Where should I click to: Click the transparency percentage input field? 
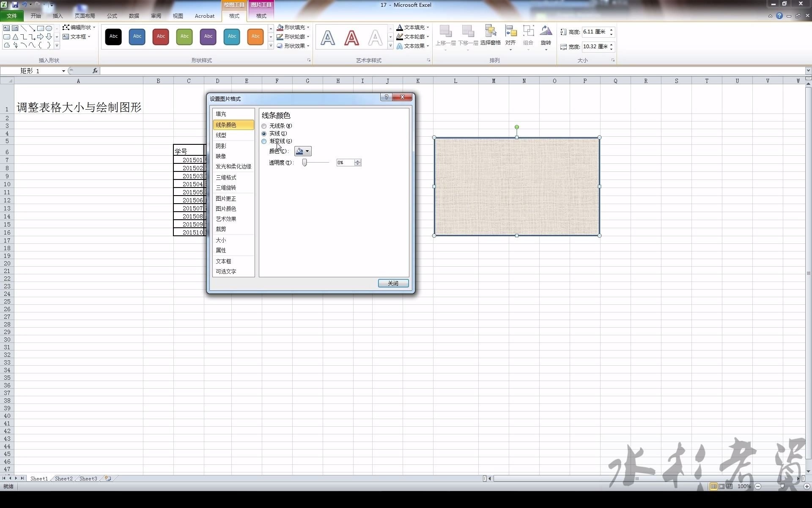(x=346, y=162)
